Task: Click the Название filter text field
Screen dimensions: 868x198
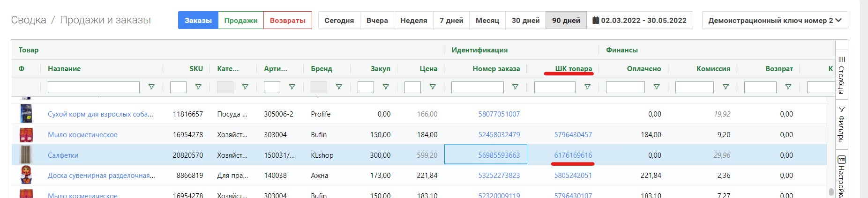Action: 93,87
